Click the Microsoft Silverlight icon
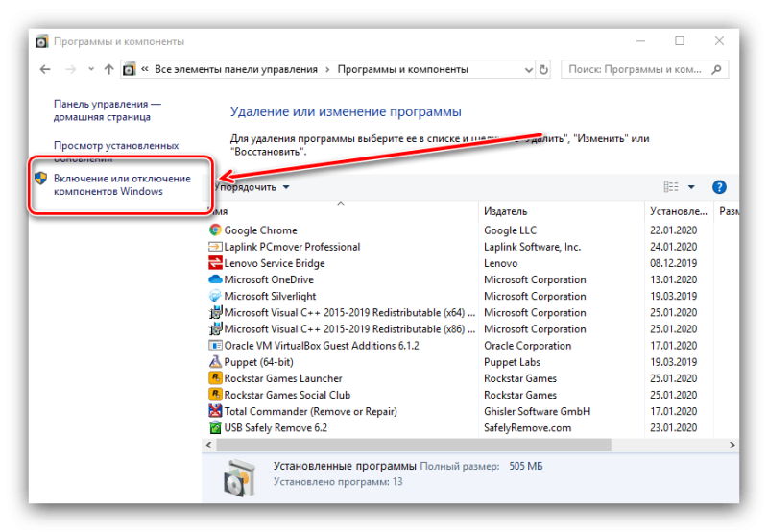 point(215,296)
